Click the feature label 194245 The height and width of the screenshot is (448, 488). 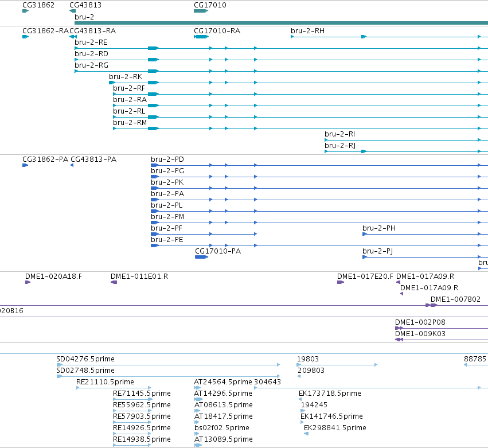point(314,405)
